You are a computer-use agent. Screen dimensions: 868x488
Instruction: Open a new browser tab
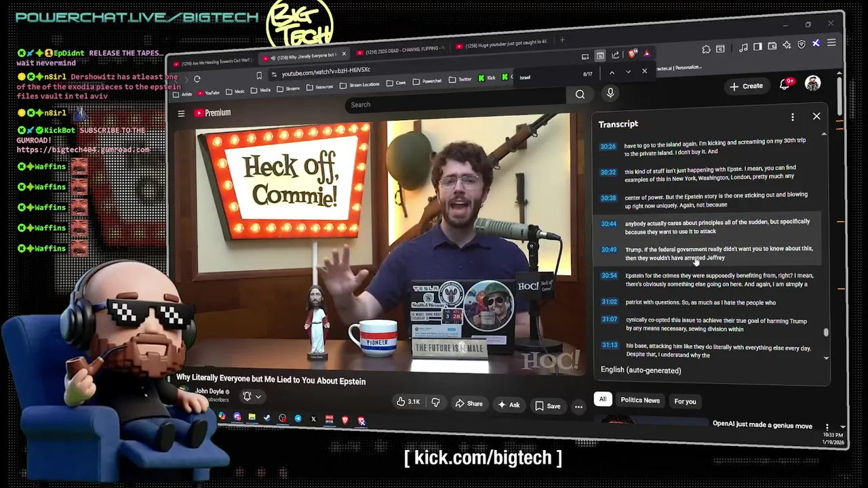562,41
